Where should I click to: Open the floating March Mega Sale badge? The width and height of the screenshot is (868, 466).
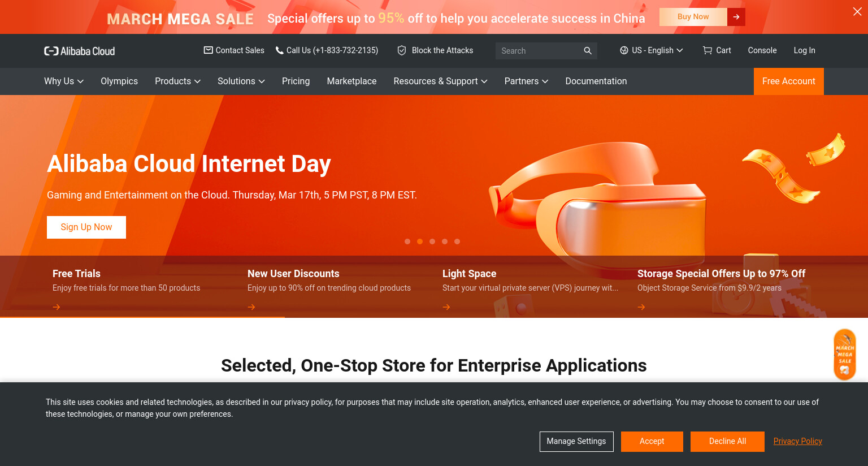click(845, 355)
